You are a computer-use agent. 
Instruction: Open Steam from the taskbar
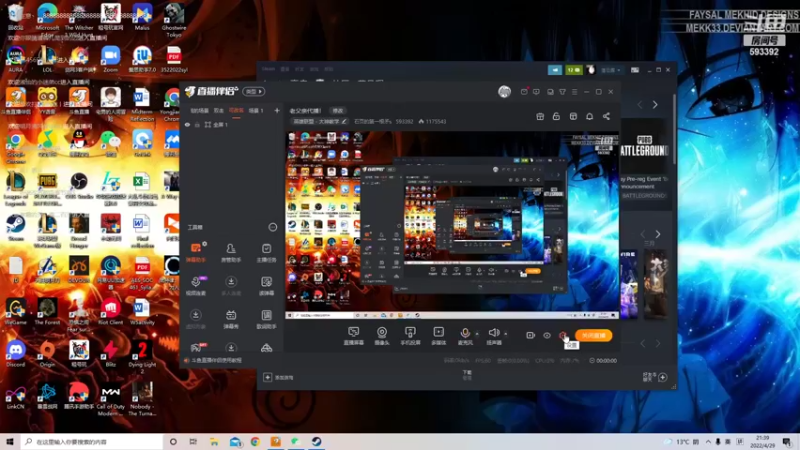pos(316,442)
